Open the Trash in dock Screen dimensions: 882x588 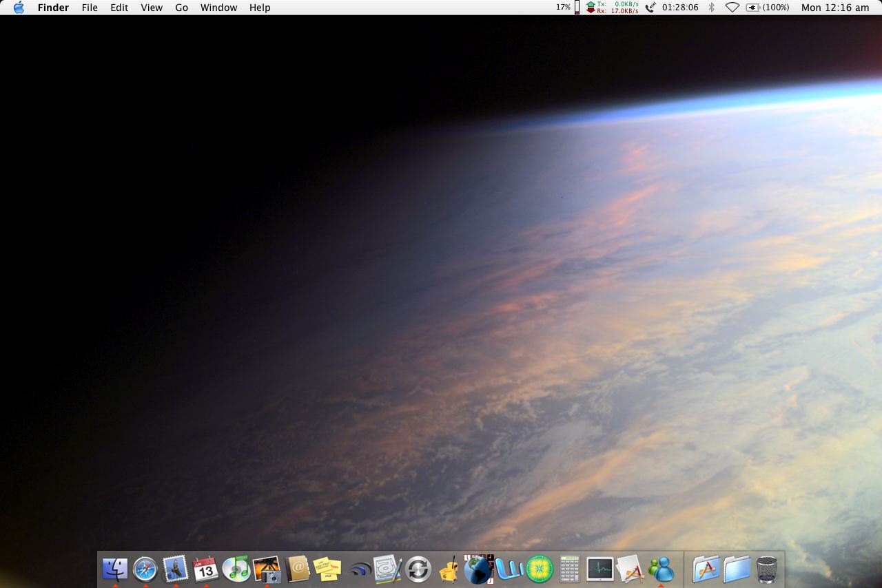point(767,569)
